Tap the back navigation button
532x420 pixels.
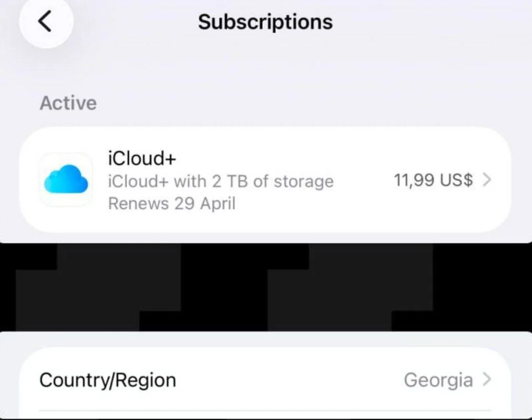[46, 22]
